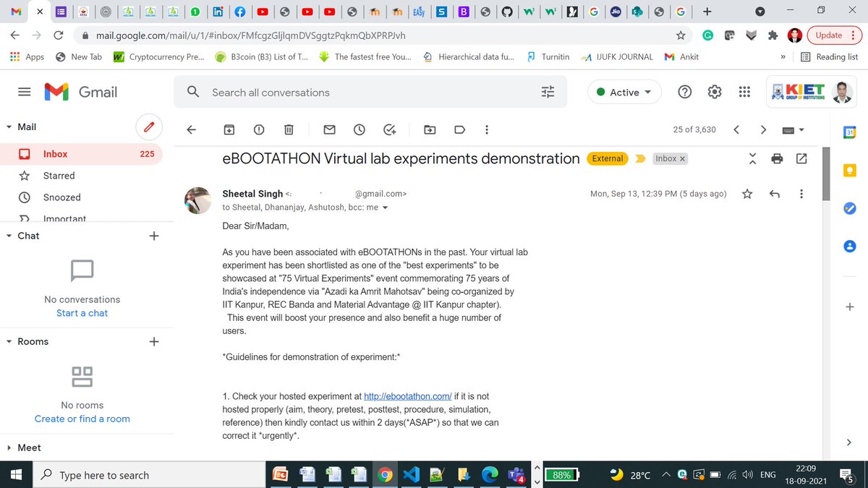This screenshot has height=488, width=868.
Task: Click Create or find a room link
Action: (82, 419)
